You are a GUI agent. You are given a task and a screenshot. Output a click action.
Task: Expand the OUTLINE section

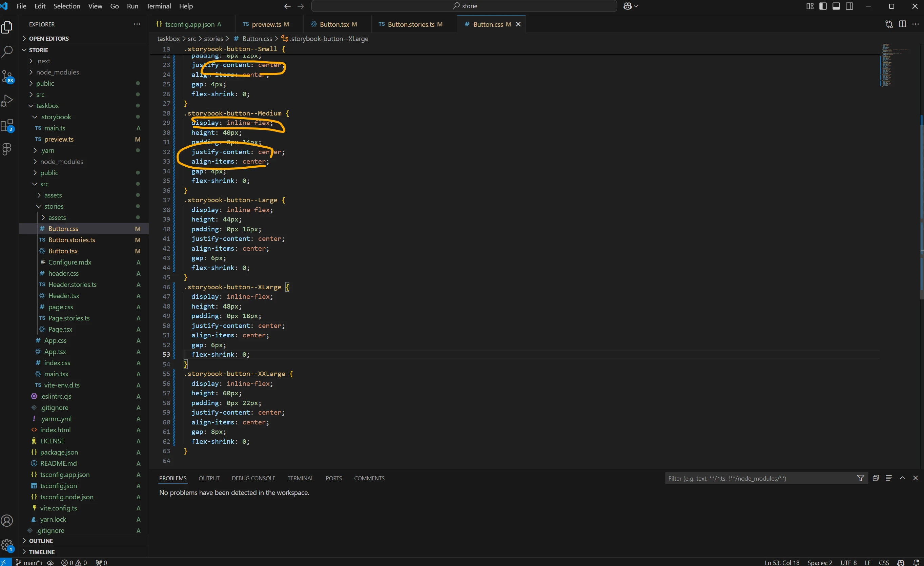84,541
